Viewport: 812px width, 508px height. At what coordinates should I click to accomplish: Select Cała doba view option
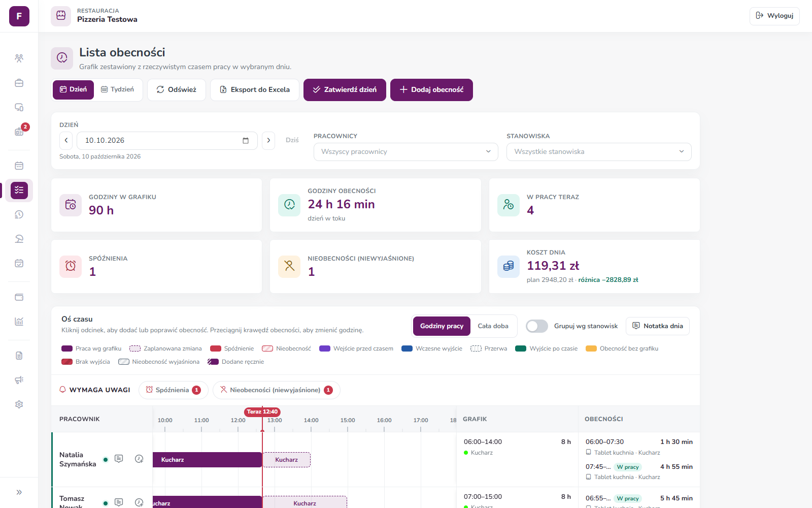(x=493, y=326)
